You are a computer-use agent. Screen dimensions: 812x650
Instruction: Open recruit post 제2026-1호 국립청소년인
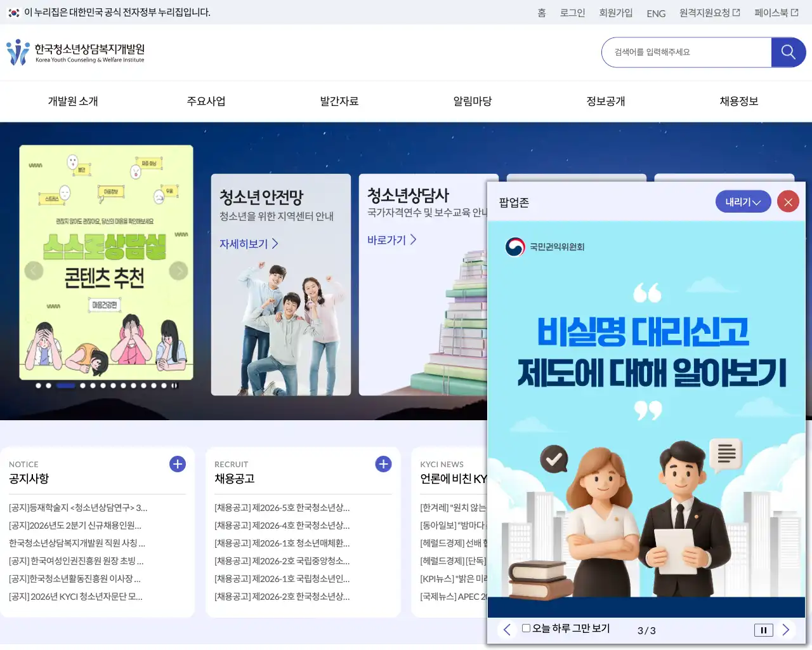282,579
